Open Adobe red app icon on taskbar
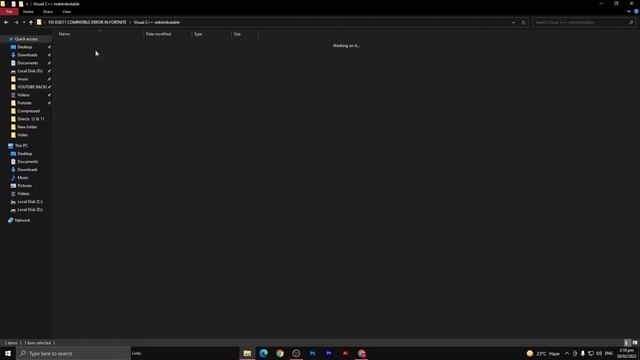The width and height of the screenshot is (640, 360). (x=345, y=353)
